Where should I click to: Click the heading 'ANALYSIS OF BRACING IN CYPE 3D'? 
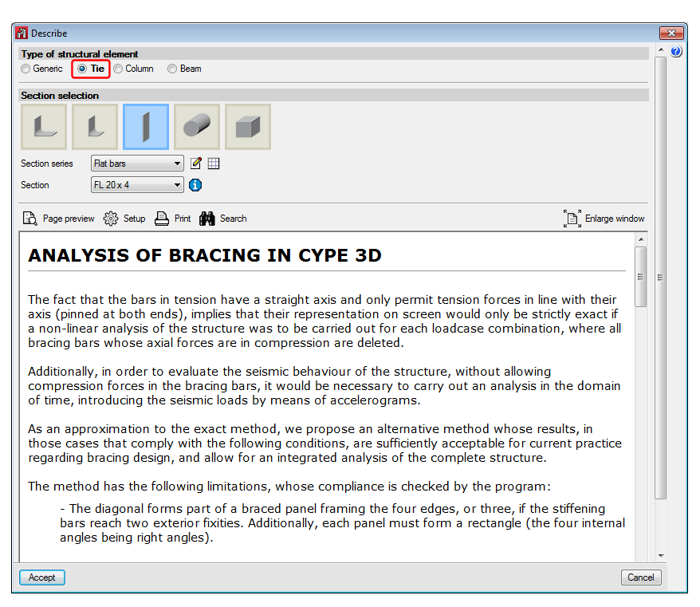point(205,255)
